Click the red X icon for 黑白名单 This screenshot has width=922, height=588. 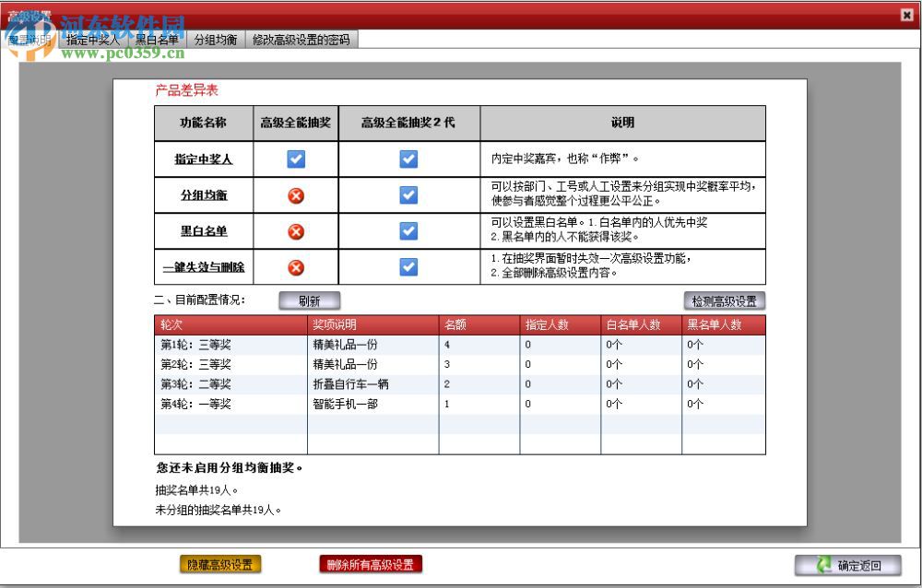[296, 231]
